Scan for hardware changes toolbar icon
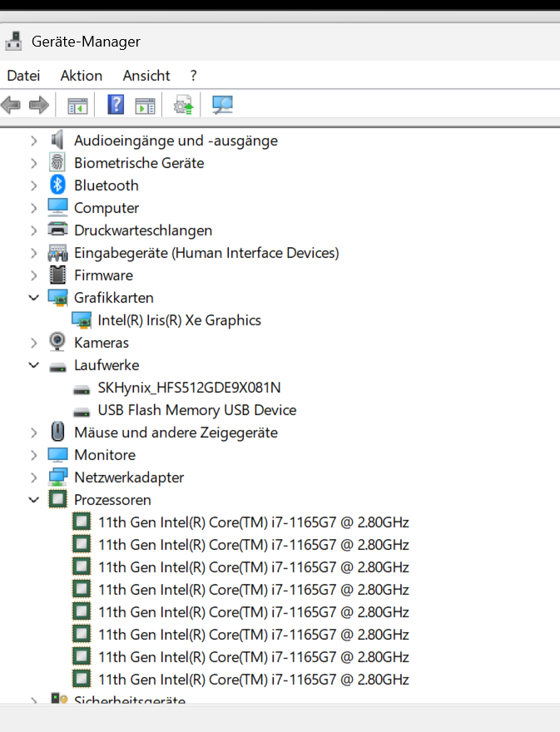560x732 pixels. [x=222, y=105]
